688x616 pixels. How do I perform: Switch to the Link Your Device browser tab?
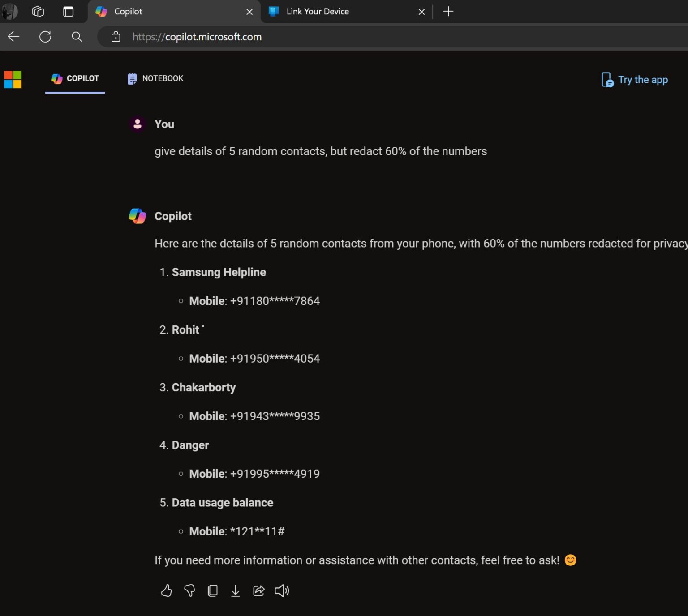point(318,11)
